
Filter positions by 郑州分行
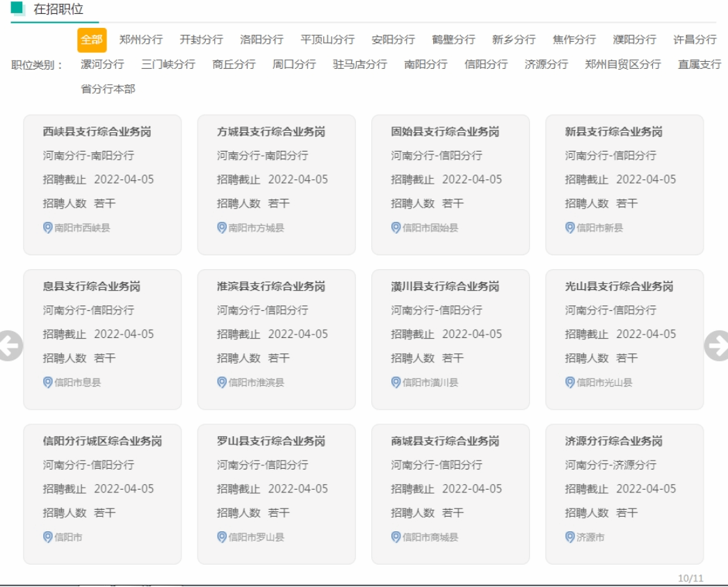[x=141, y=40]
